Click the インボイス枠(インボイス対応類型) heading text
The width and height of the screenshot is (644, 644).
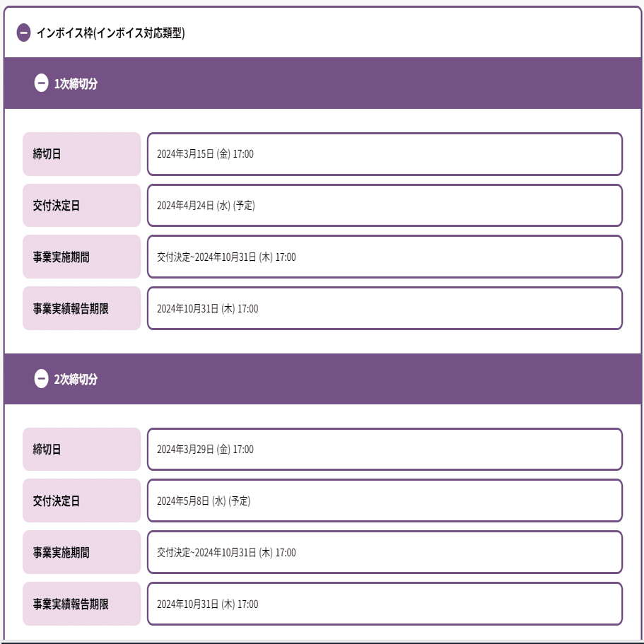(110, 33)
